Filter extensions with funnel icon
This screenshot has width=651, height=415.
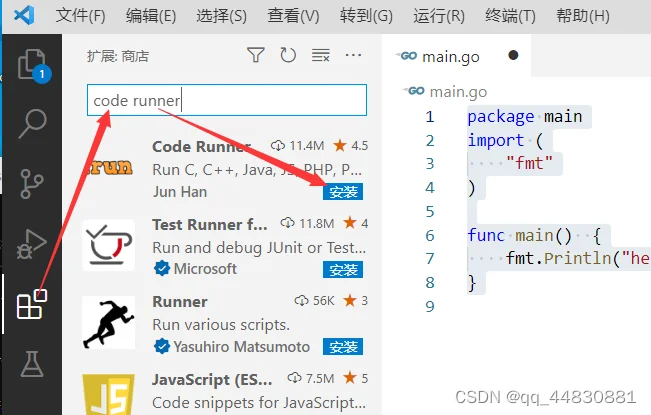(x=256, y=55)
